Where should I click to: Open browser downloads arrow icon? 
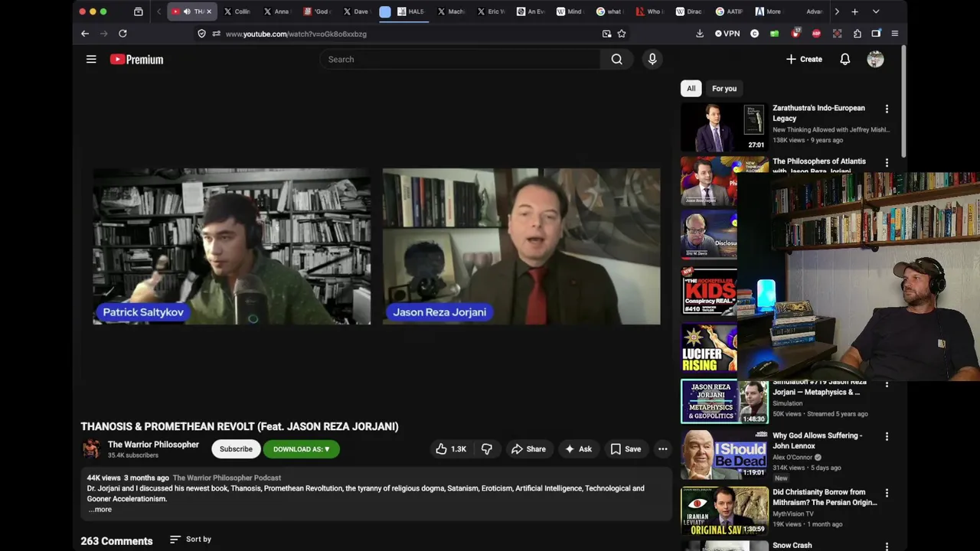point(700,34)
